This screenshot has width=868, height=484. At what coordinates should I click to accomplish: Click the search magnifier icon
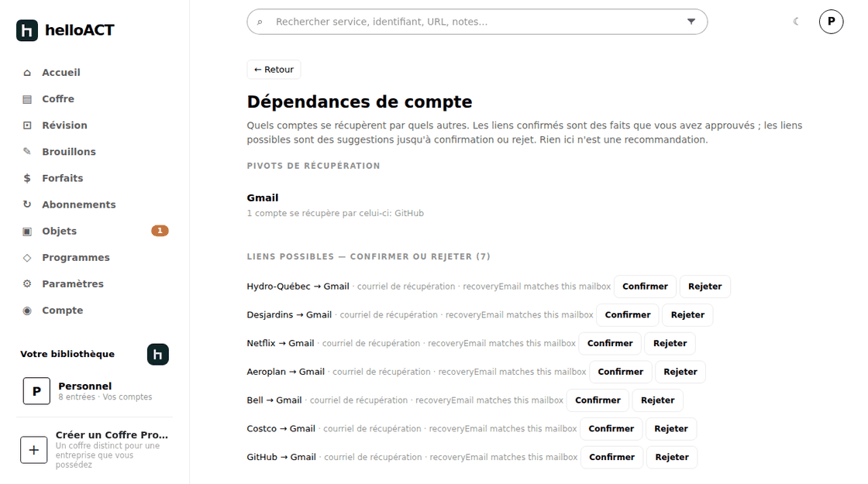[x=260, y=22]
